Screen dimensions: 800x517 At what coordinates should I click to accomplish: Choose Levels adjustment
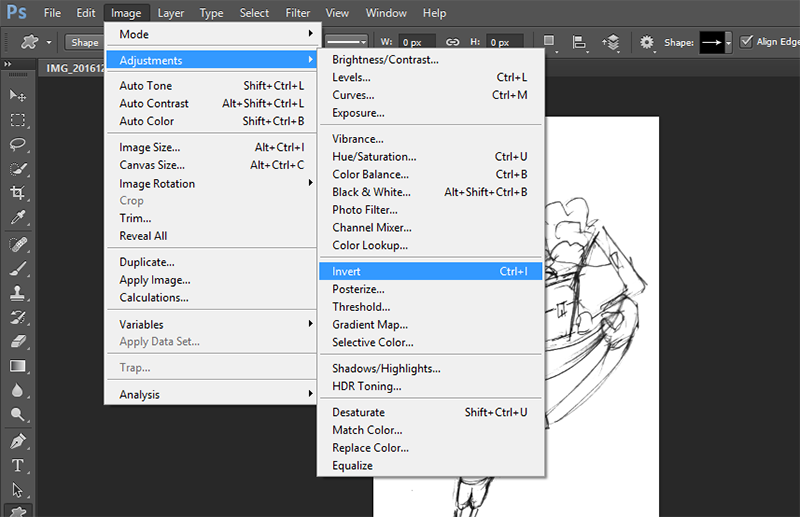(x=431, y=78)
